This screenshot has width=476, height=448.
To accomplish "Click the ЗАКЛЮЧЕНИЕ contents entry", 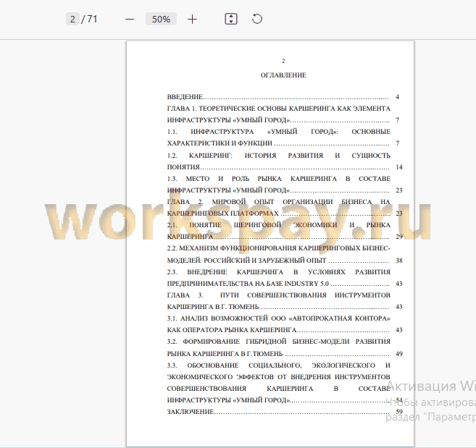I will click(x=285, y=412).
